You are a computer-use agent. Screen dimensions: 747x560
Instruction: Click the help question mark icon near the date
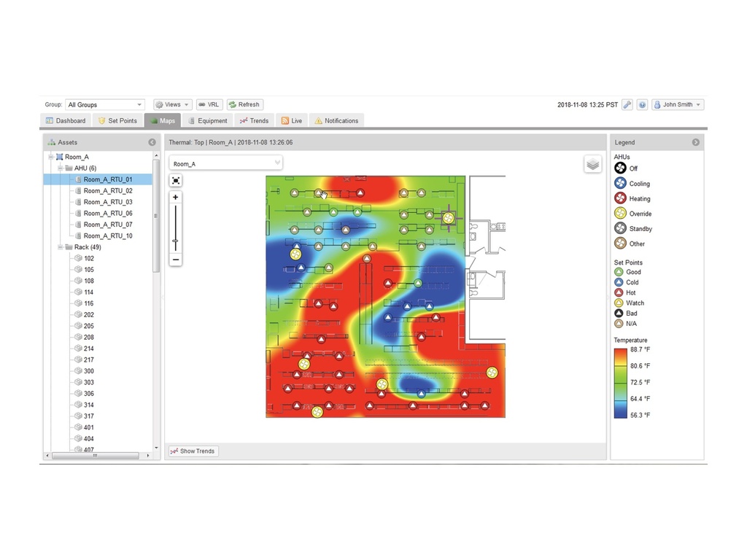click(x=642, y=104)
